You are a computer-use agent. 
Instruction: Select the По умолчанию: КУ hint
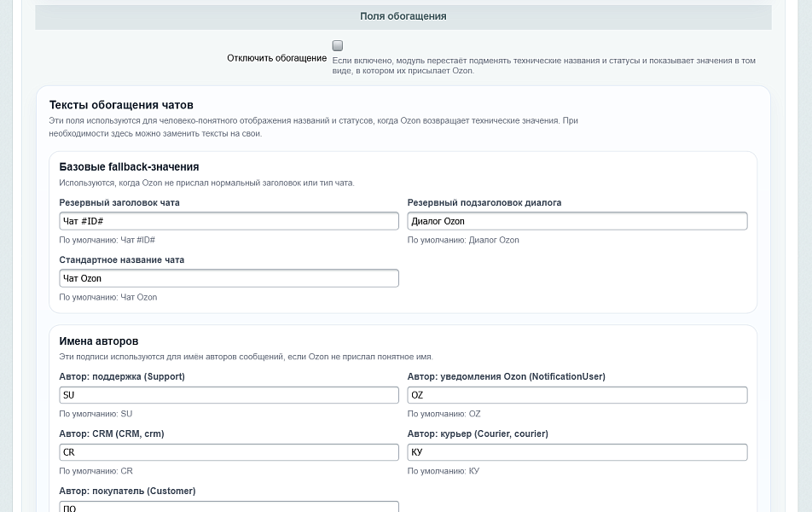click(444, 471)
